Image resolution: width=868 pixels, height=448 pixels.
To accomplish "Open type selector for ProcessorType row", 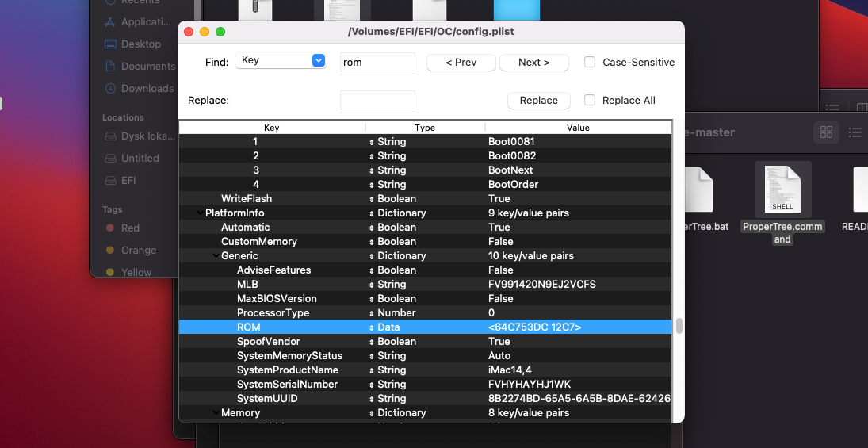I will coord(372,313).
